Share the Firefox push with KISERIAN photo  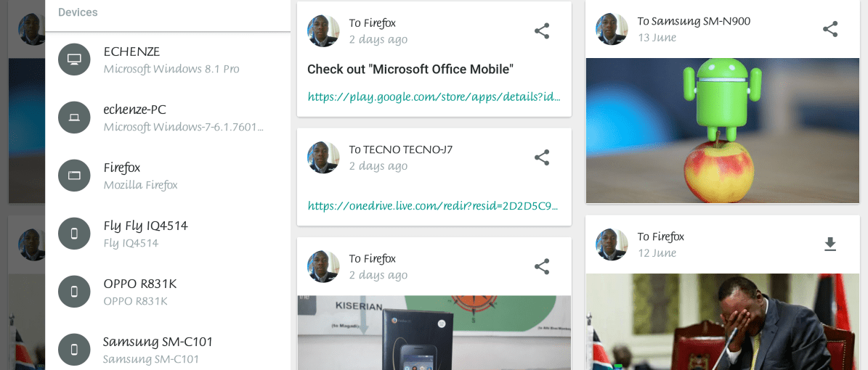point(541,266)
